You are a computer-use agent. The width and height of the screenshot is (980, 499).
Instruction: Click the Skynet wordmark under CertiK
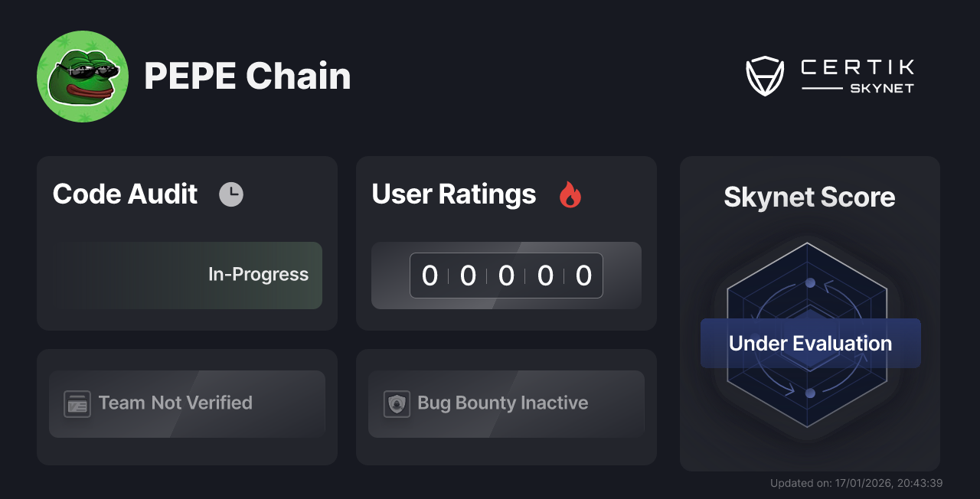[880, 87]
